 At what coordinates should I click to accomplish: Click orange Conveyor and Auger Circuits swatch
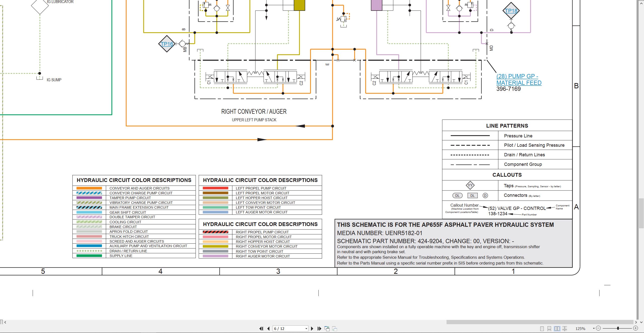coord(89,188)
